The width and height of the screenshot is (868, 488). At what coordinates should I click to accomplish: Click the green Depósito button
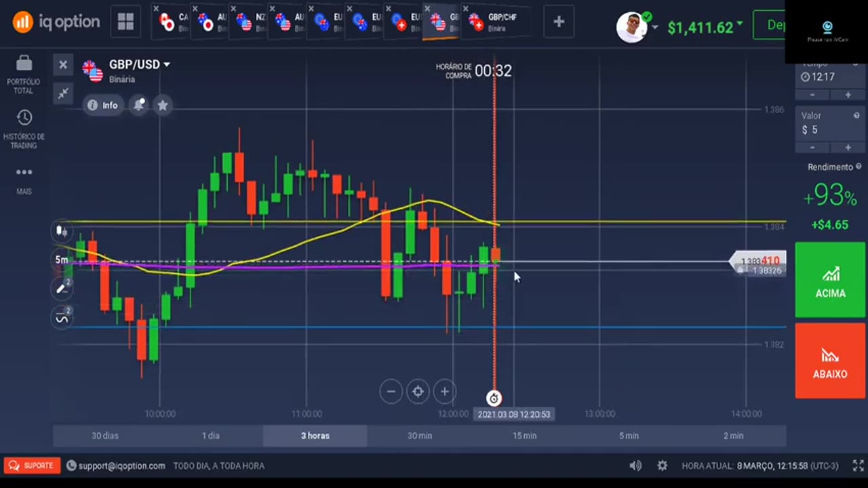(769, 25)
